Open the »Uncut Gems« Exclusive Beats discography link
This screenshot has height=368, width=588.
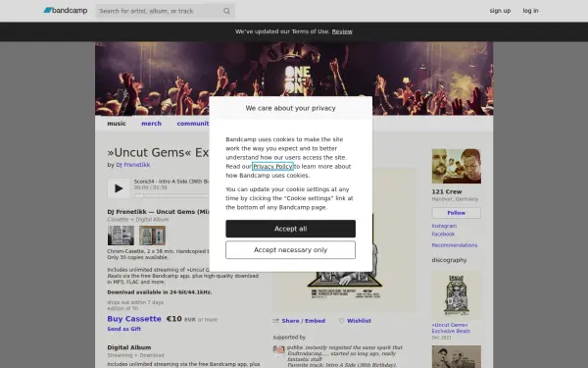[451, 328]
